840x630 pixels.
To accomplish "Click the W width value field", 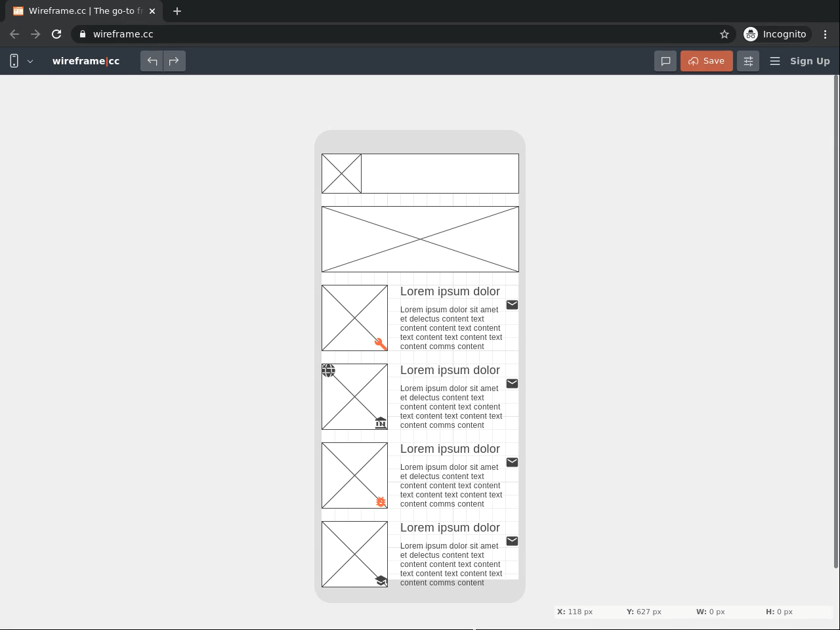I will pos(717,612).
